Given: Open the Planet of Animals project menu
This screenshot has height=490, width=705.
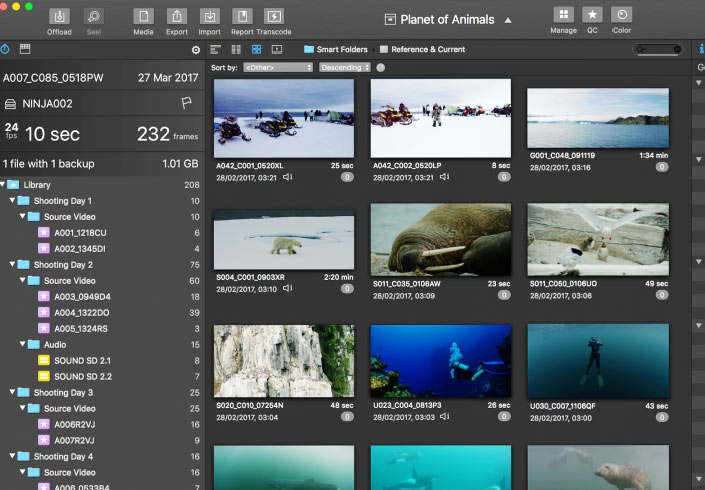Looking at the screenshot, I should pos(448,20).
